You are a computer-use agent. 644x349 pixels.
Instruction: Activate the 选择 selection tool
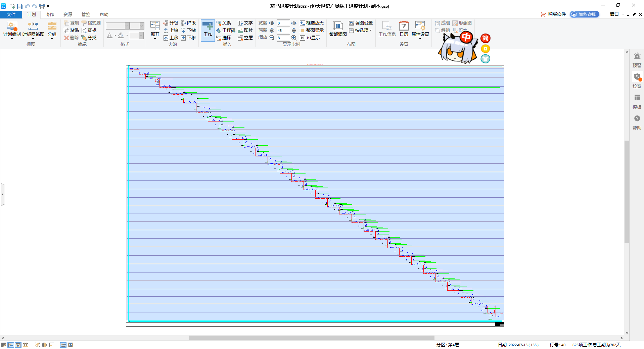[223, 38]
